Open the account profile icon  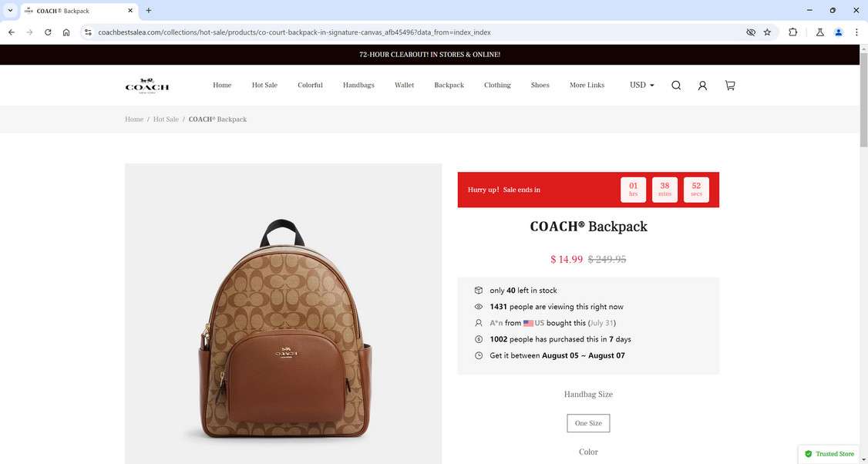coord(702,86)
